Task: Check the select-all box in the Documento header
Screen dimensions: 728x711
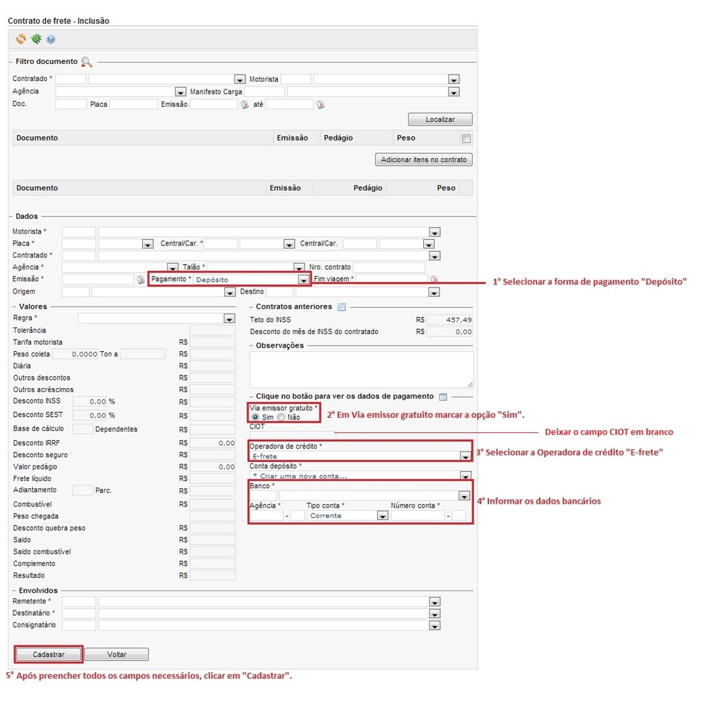Action: [x=466, y=139]
